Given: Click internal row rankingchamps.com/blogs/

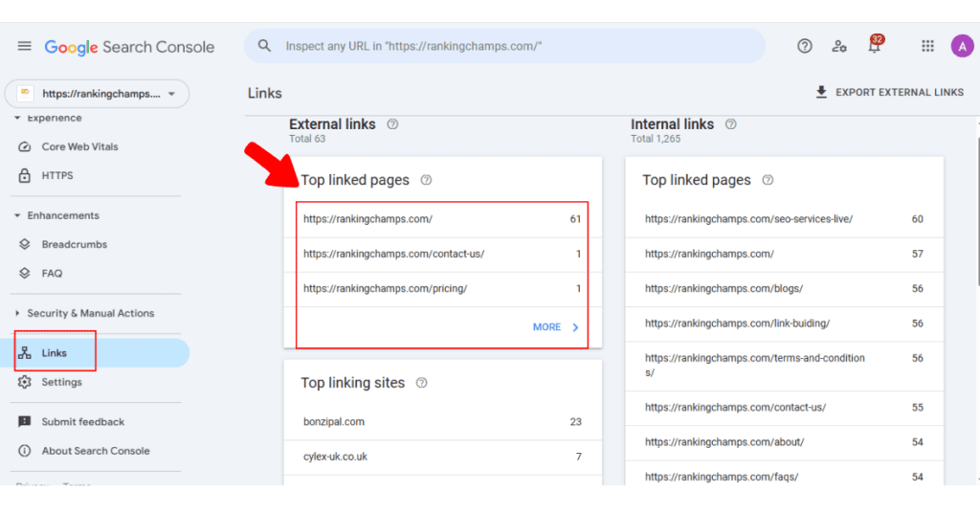Looking at the screenshot, I should tap(785, 289).
